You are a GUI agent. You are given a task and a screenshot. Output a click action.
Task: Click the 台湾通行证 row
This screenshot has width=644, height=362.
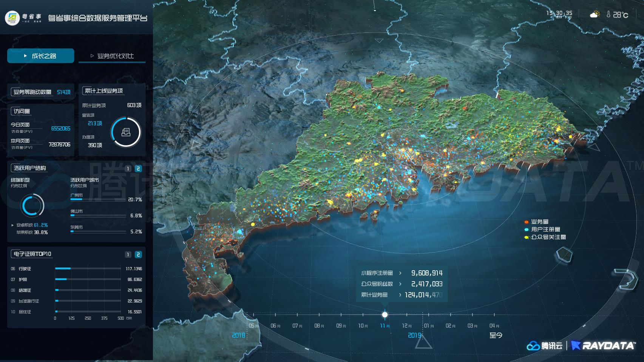[x=76, y=301]
